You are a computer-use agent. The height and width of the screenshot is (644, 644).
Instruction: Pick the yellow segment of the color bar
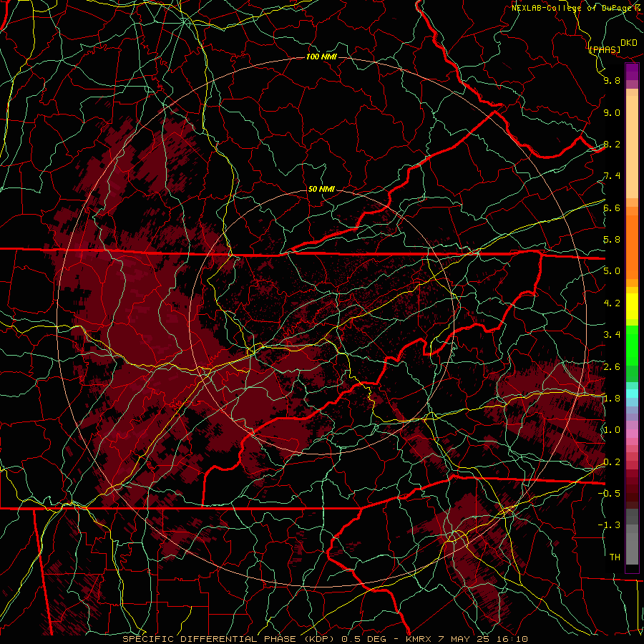point(632,306)
